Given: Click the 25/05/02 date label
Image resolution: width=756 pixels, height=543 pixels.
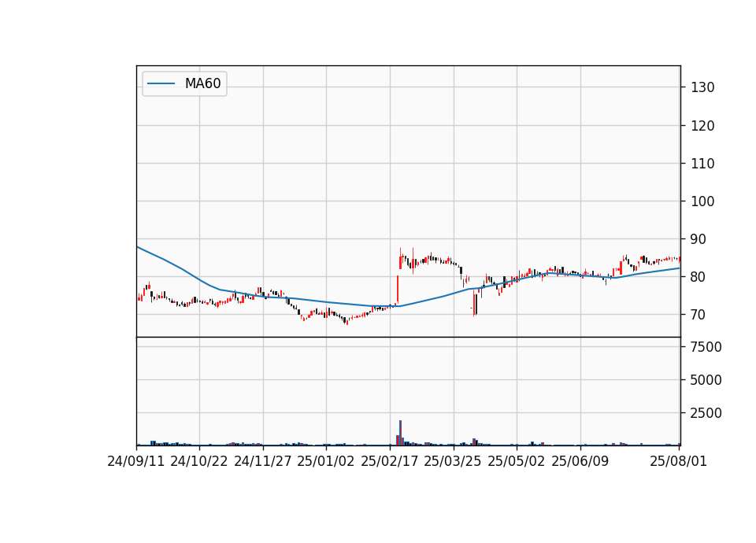Looking at the screenshot, I should tap(517, 461).
